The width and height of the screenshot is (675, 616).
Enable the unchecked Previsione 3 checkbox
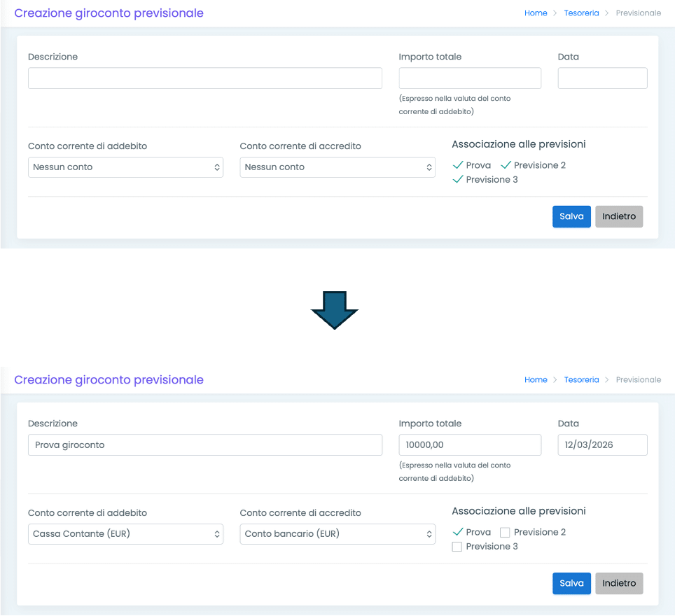(457, 547)
